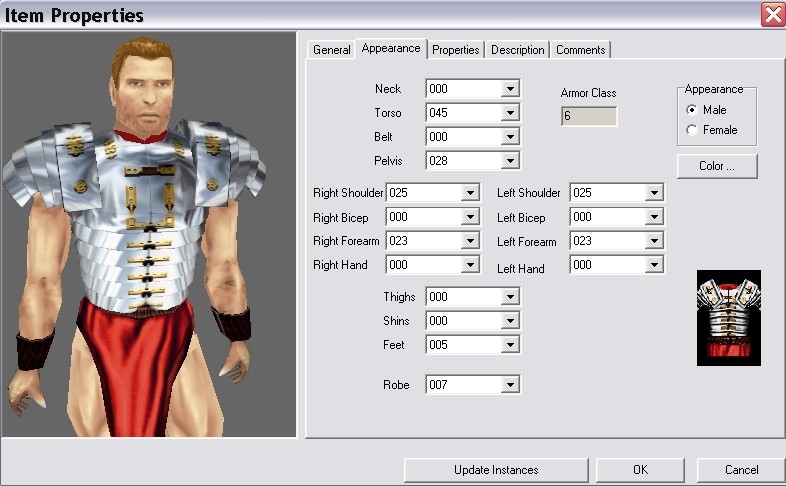Viewport: 786px width, 486px height.
Task: Click the Cancel button
Action: click(x=741, y=470)
